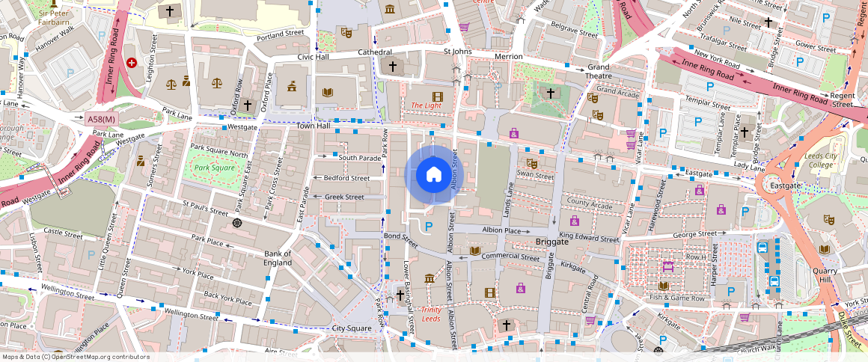Click the parking icon near Albion Place

click(429, 226)
